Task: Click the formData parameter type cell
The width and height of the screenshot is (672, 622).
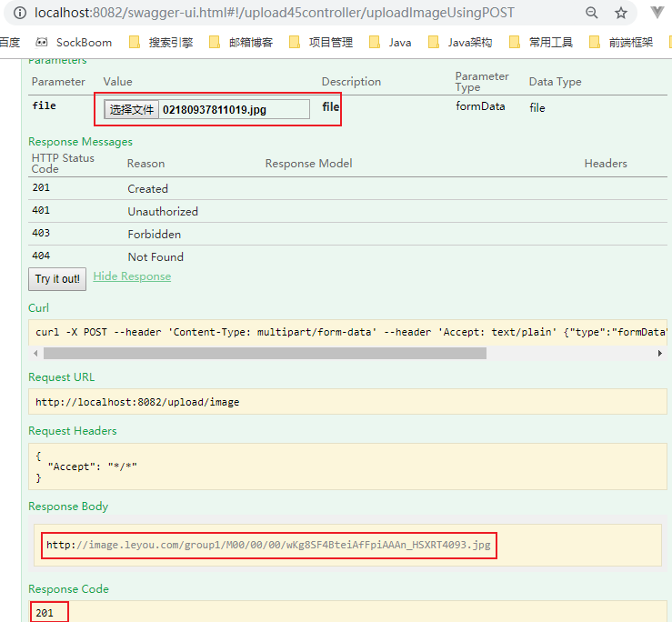Action: click(x=480, y=106)
